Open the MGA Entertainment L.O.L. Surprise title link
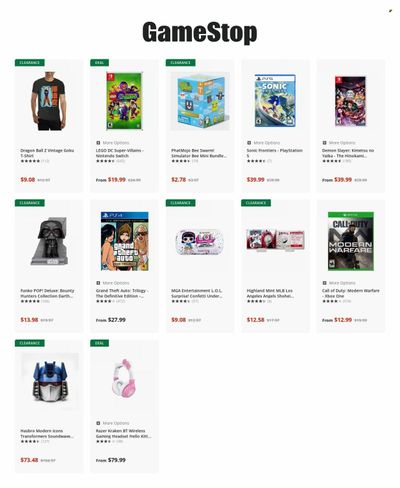Viewport: 400px width, 488px height. pyautogui.click(x=197, y=293)
